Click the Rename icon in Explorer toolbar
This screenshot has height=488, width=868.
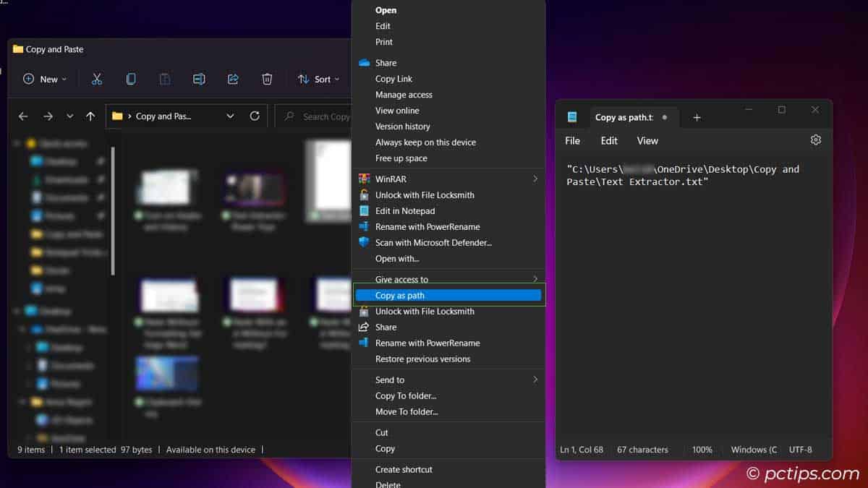199,79
